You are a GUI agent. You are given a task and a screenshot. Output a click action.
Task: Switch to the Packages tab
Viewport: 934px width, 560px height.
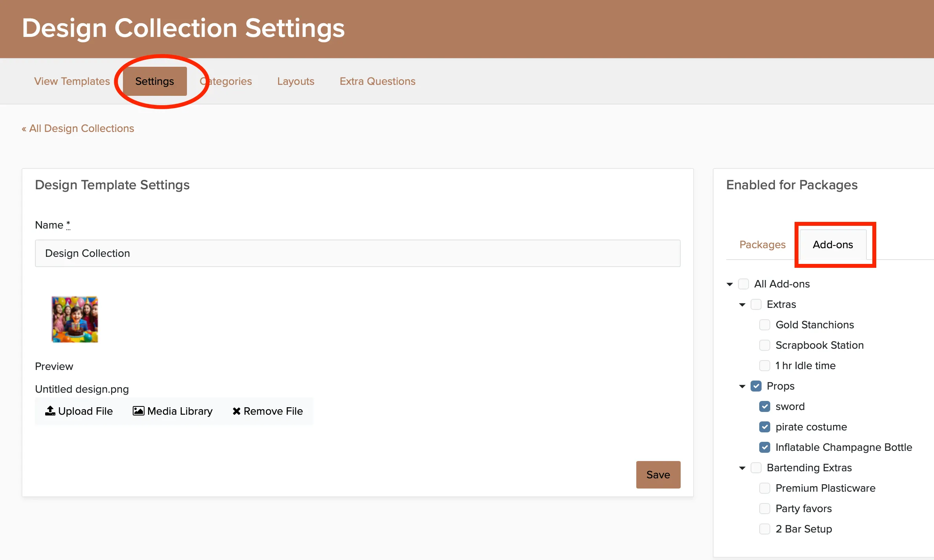[x=762, y=244]
